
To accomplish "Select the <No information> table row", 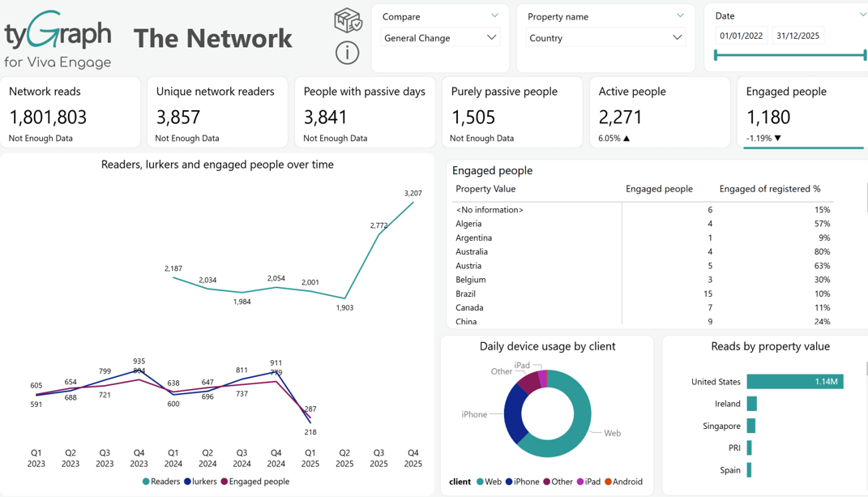I will coord(643,210).
